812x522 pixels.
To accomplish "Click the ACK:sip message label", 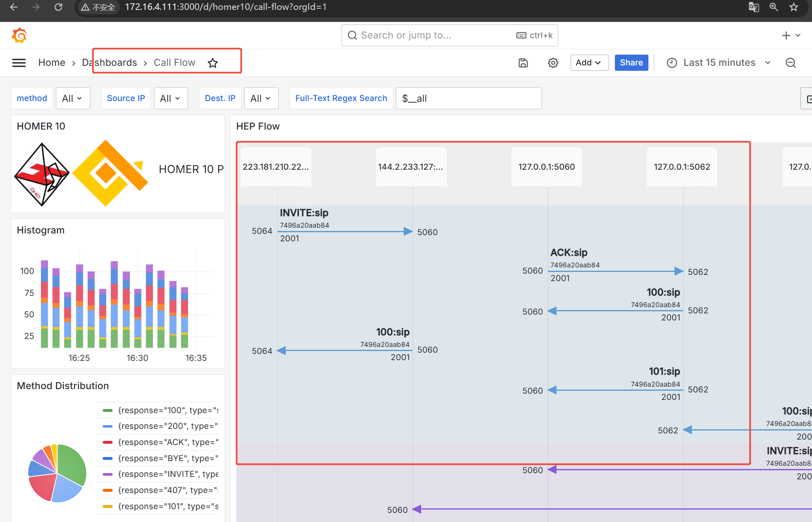I will [x=569, y=253].
